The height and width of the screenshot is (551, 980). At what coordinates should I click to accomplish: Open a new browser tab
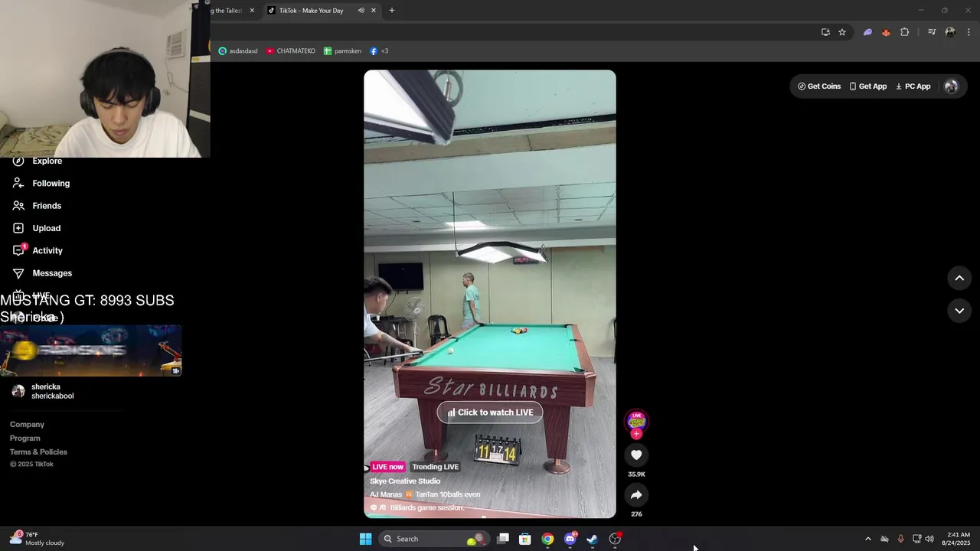(x=392, y=11)
